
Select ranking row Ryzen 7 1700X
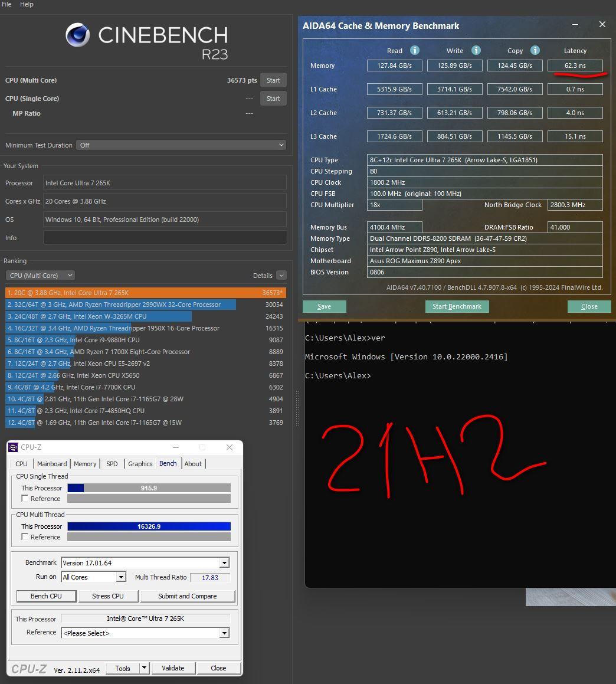pyautogui.click(x=145, y=352)
